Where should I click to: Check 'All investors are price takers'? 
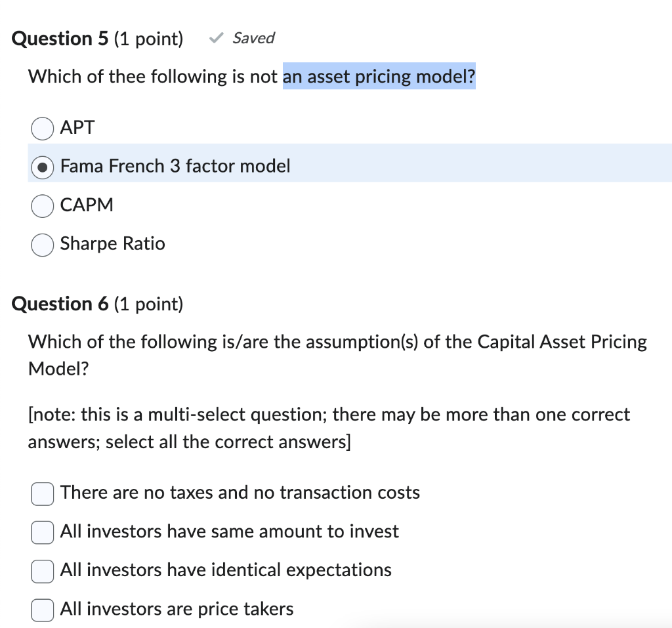coord(41,610)
